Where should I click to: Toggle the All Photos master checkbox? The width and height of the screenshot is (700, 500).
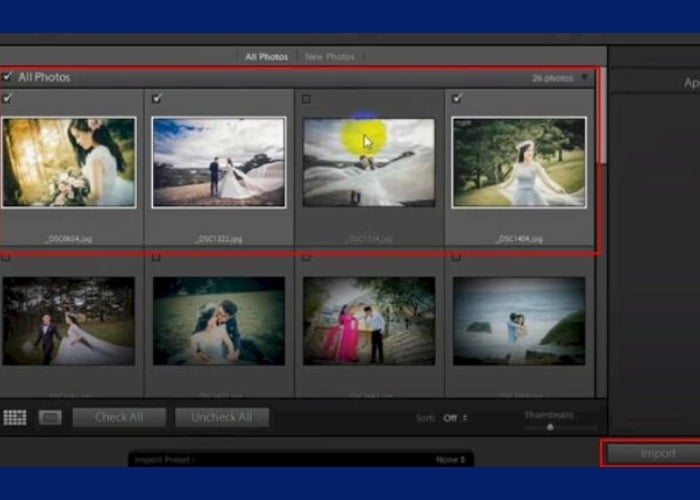tap(8, 77)
